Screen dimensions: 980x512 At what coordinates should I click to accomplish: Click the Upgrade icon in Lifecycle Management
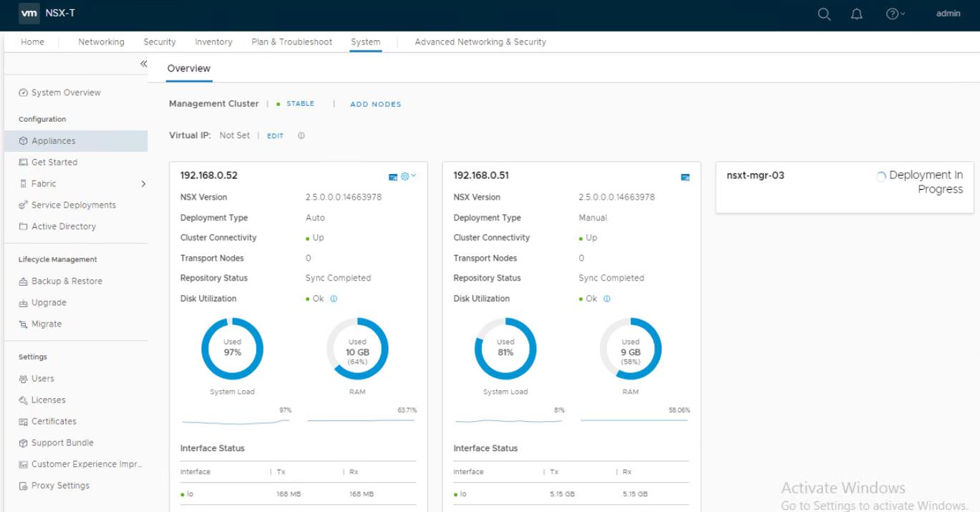pos(24,303)
